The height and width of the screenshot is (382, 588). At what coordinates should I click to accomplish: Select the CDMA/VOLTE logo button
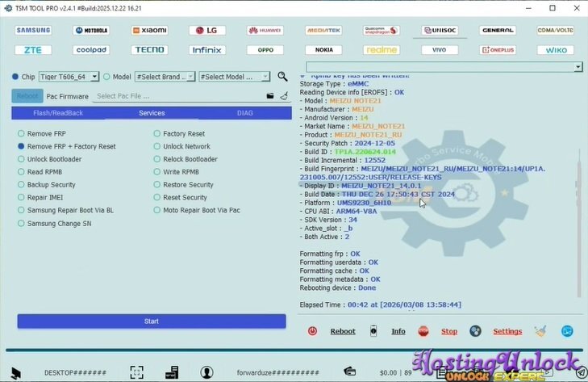tap(556, 30)
